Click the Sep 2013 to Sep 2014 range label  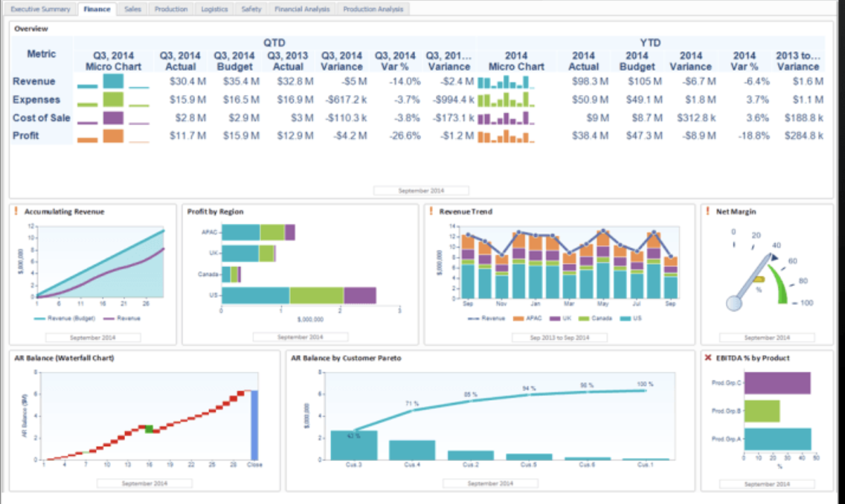pyautogui.click(x=559, y=337)
